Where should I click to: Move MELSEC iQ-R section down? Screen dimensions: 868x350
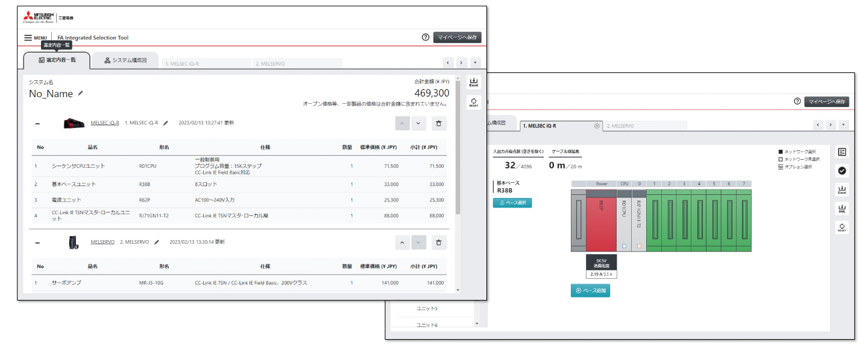[x=418, y=123]
